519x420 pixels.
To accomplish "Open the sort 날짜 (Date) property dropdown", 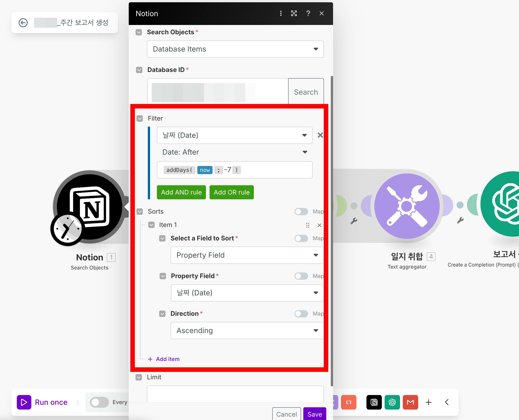I will (x=247, y=293).
